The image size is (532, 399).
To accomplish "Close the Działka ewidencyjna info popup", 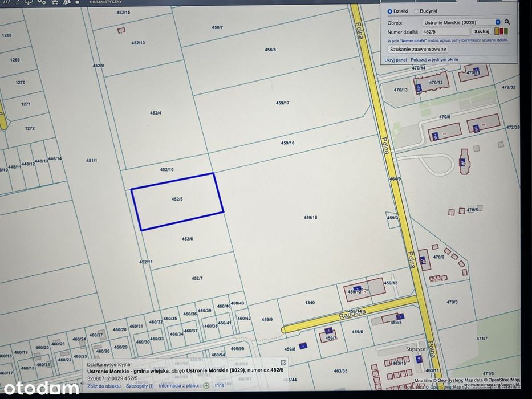I will (x=283, y=363).
